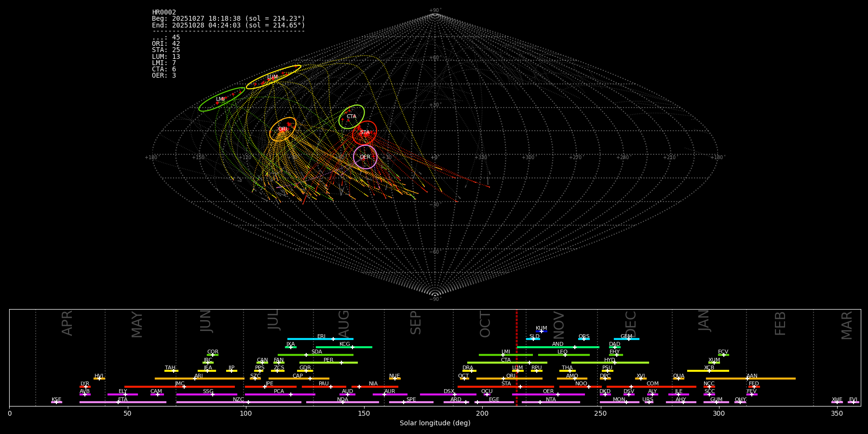Click the AAN shower bar on timeline

coord(751,379)
